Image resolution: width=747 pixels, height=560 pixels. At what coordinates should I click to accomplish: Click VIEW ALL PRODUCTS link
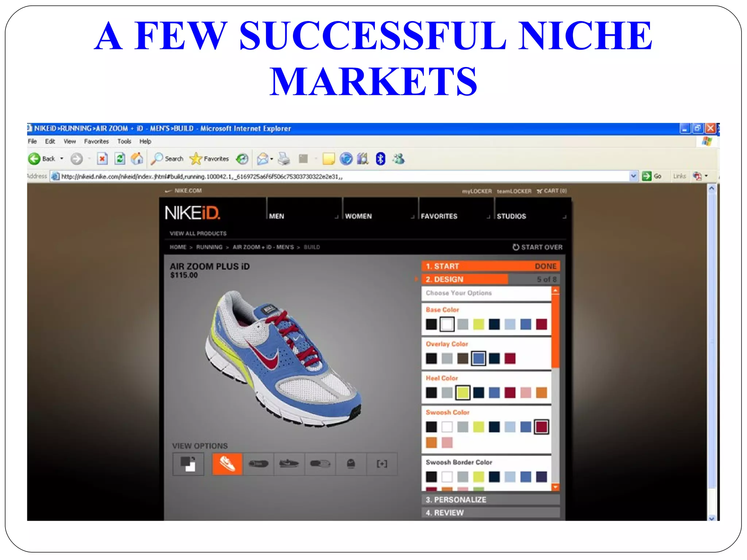point(198,233)
